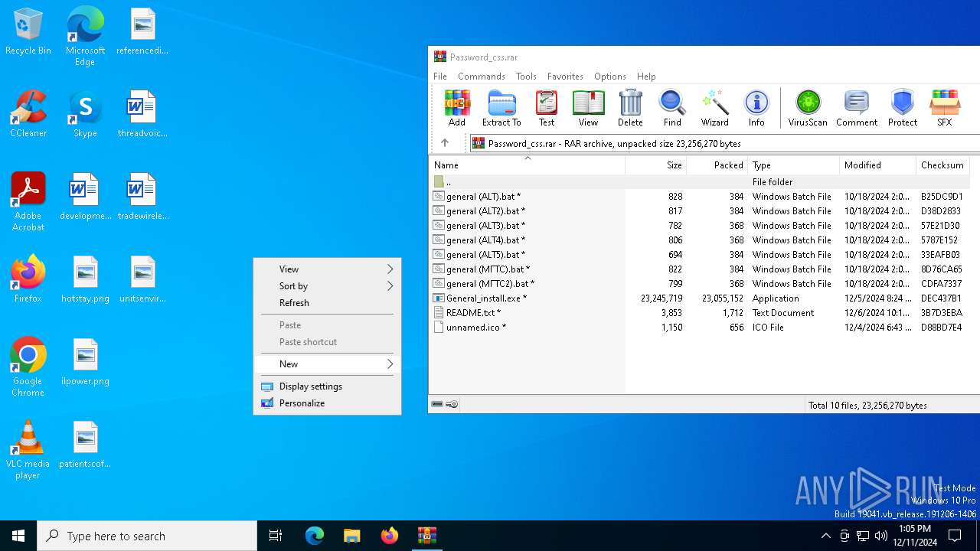The height and width of the screenshot is (551, 980).
Task: Open the Favorites menu
Action: point(565,77)
